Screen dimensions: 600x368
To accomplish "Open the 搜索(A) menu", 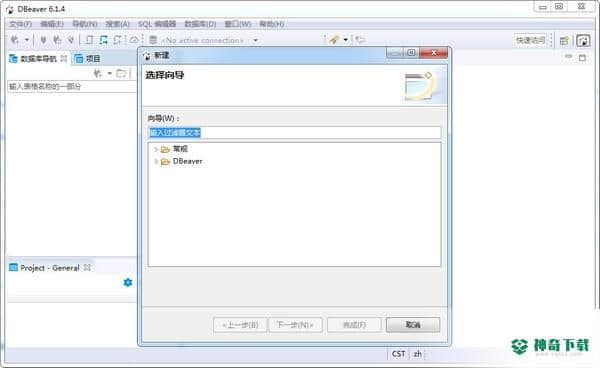I will (x=117, y=24).
